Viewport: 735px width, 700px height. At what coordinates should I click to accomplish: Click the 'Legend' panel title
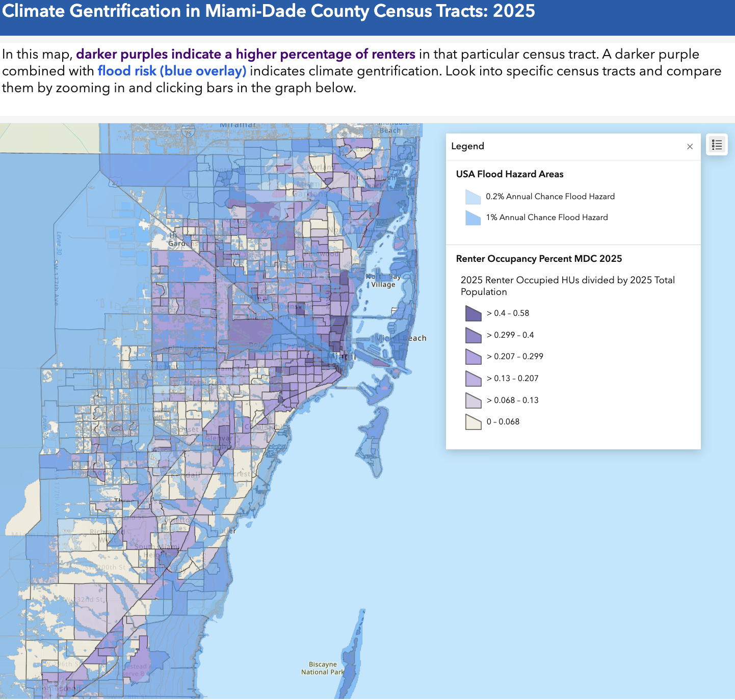click(467, 146)
